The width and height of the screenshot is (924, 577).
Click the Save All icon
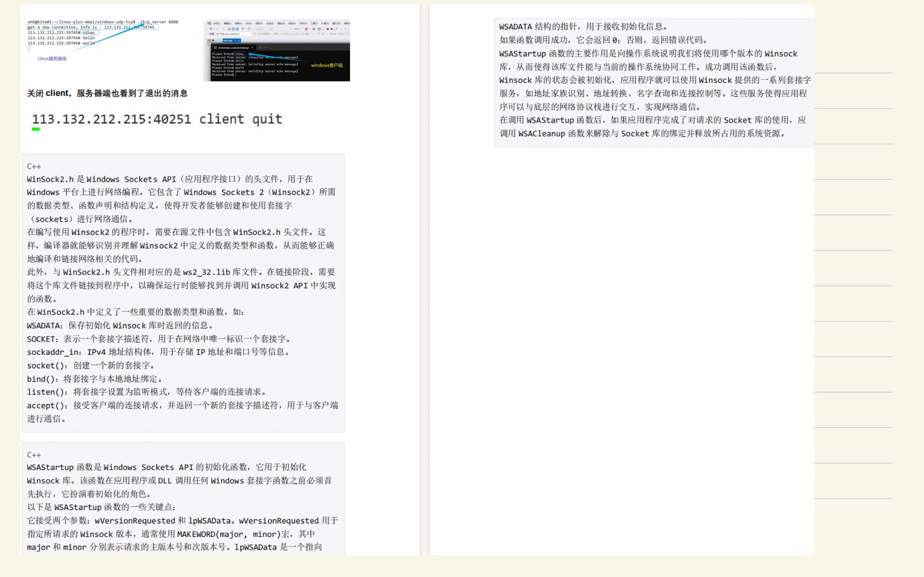[x=237, y=29]
